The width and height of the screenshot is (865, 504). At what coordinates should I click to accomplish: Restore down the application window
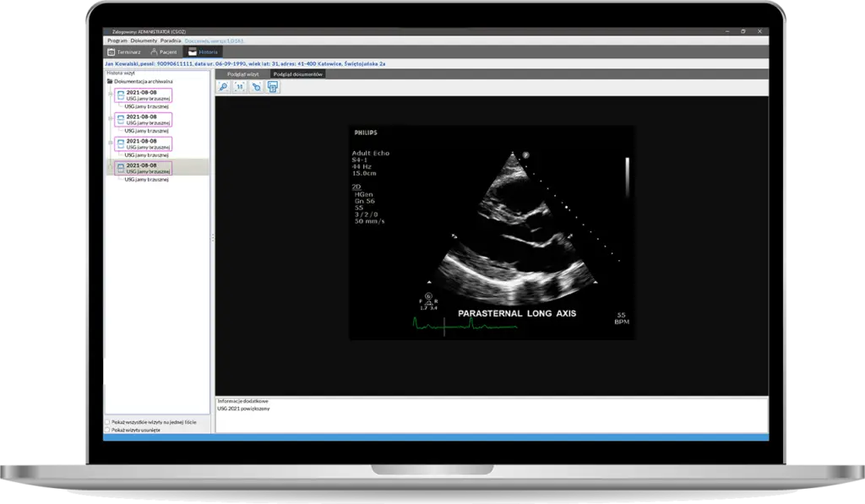(x=743, y=31)
